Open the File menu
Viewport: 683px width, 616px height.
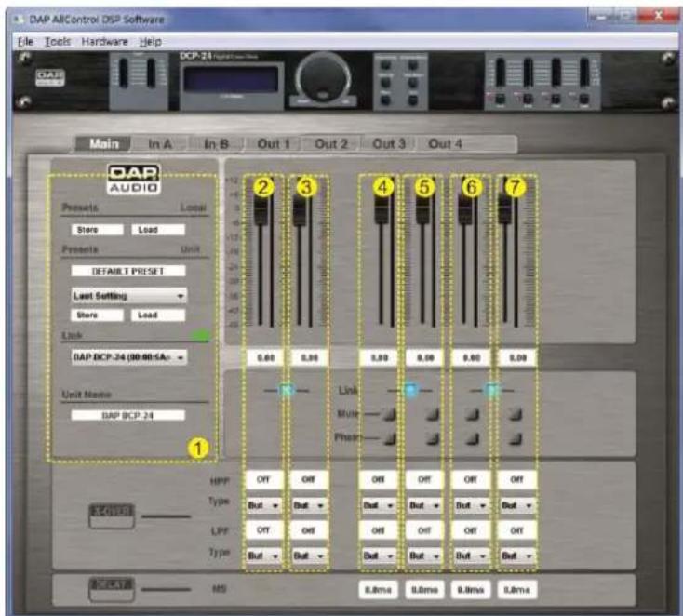tap(25, 42)
